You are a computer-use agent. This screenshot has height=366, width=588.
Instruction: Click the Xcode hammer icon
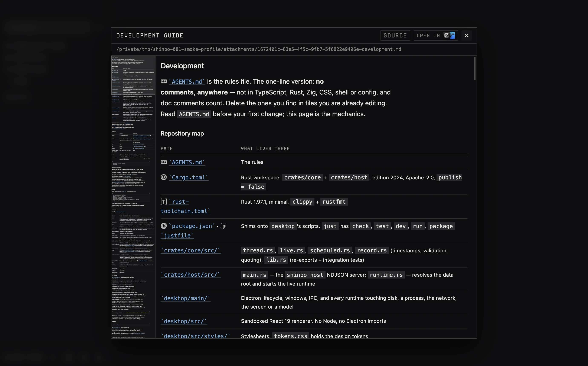[x=452, y=36]
